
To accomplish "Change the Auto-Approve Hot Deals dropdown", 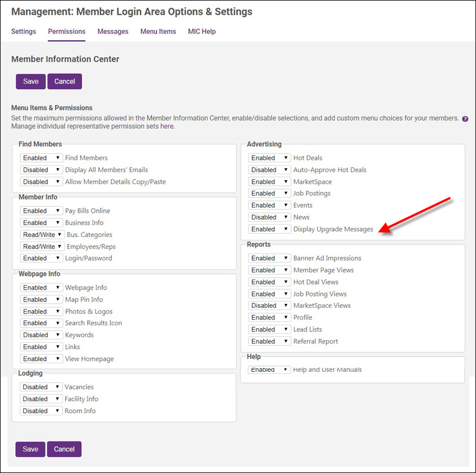I will pyautogui.click(x=270, y=170).
